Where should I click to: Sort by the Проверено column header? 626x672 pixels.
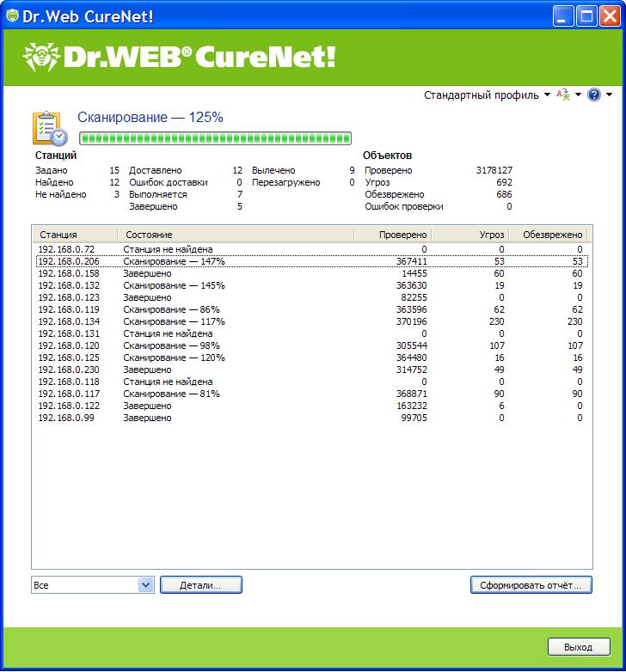point(392,235)
